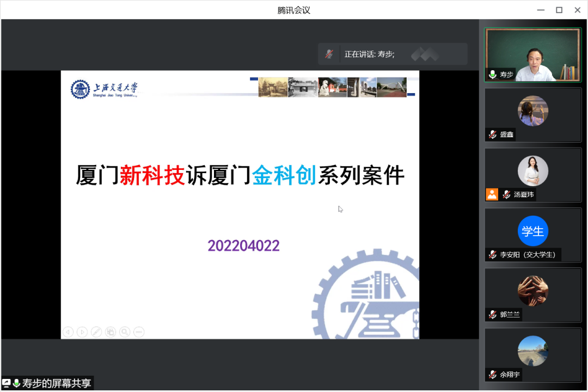Click the previous slide arrow in slideshow controls
This screenshot has width=588, height=392.
coord(68,332)
